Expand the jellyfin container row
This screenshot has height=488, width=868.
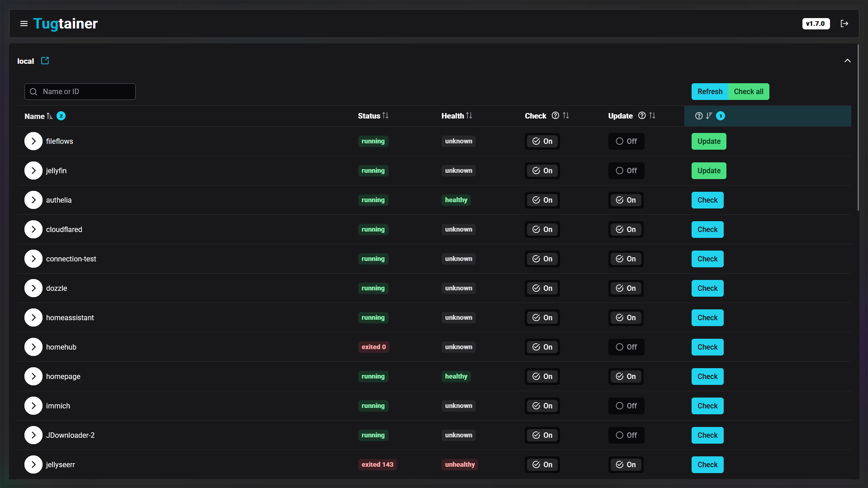point(33,171)
